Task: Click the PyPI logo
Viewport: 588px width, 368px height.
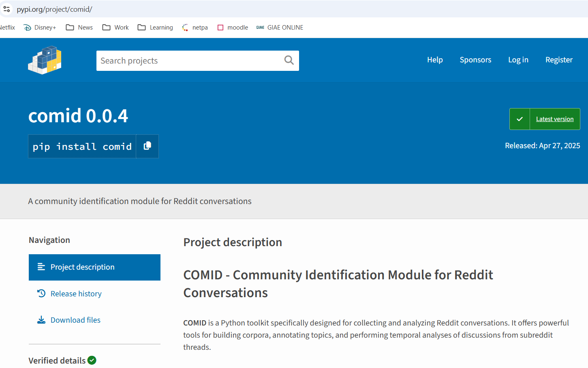Action: point(45,60)
